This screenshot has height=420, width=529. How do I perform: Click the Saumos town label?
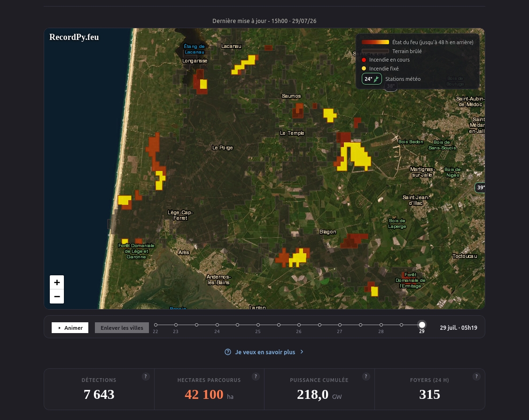pos(291,96)
